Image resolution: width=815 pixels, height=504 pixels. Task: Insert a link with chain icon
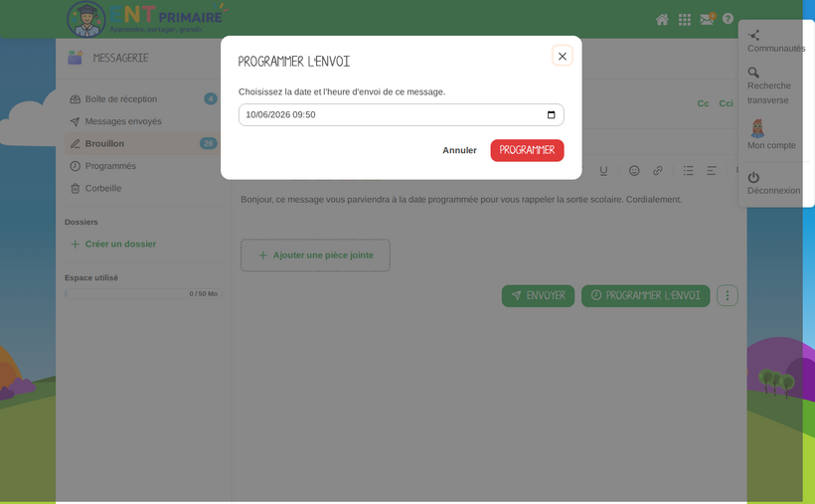pyautogui.click(x=658, y=171)
